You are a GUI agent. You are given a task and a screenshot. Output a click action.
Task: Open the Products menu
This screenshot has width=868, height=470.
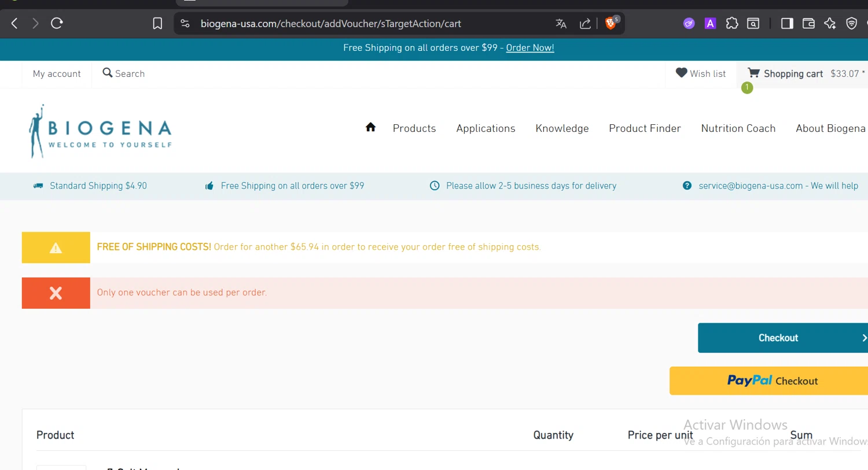click(414, 128)
